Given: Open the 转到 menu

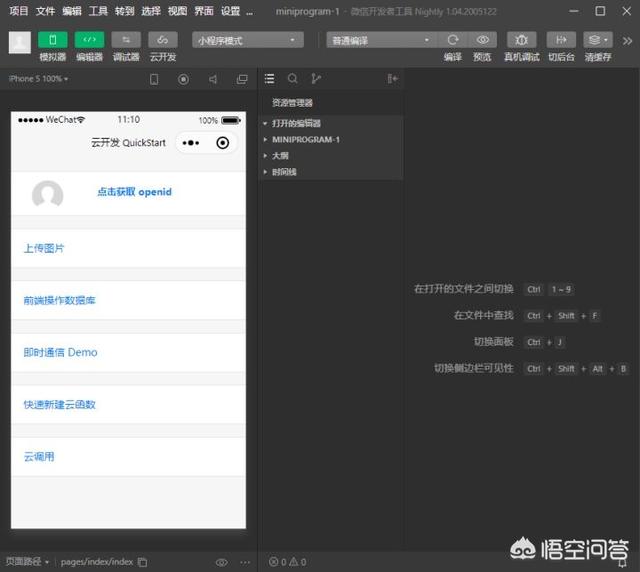Looking at the screenshot, I should 124,11.
